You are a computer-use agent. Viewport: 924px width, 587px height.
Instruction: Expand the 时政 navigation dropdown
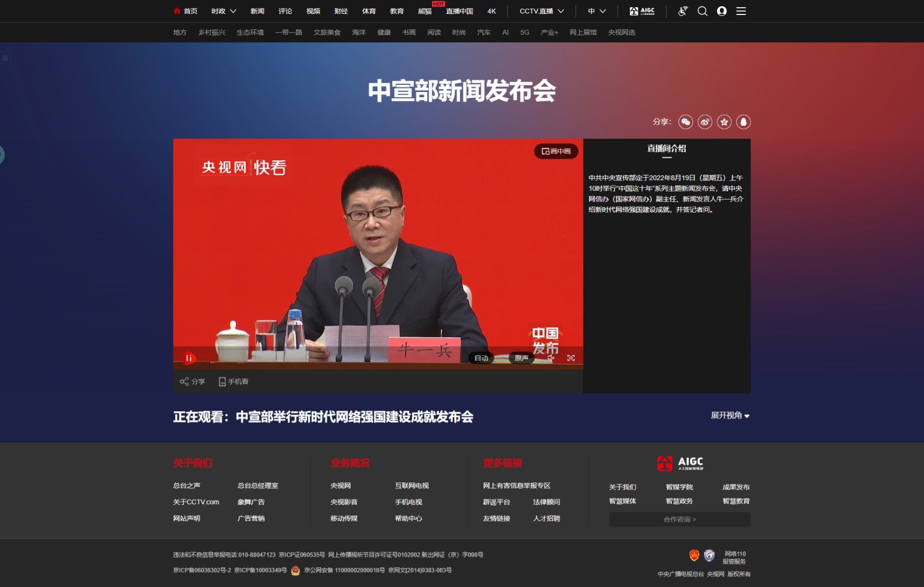(224, 11)
